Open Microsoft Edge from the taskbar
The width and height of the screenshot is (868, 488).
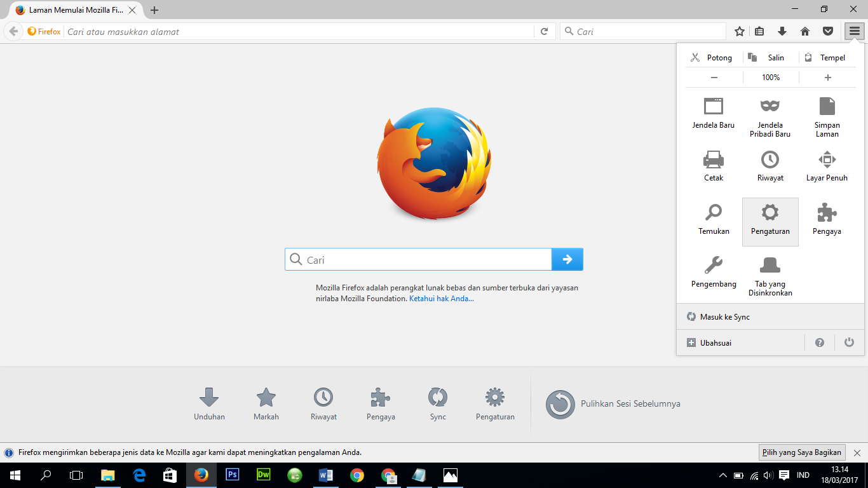pyautogui.click(x=139, y=475)
